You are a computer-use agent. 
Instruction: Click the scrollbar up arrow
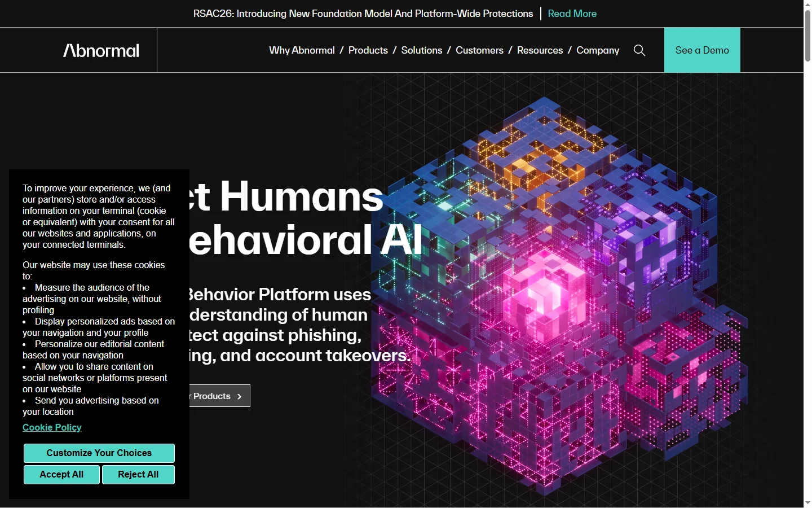pos(807,4)
